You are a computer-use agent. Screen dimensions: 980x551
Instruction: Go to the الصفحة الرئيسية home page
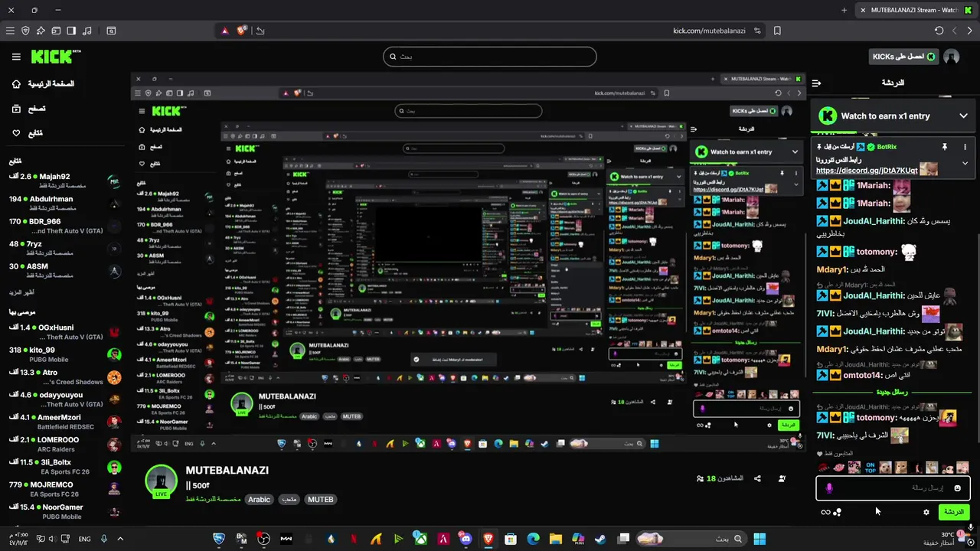coord(43,83)
